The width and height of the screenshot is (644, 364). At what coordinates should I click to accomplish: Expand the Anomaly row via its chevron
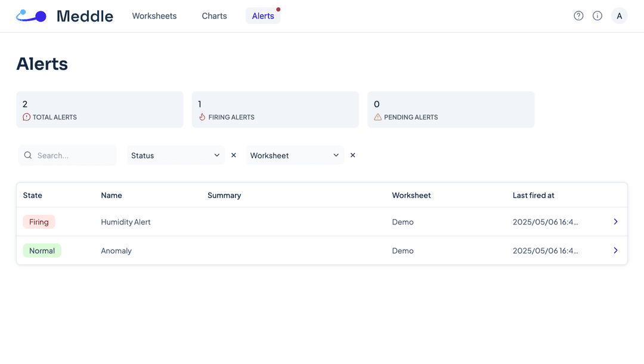coord(615,251)
